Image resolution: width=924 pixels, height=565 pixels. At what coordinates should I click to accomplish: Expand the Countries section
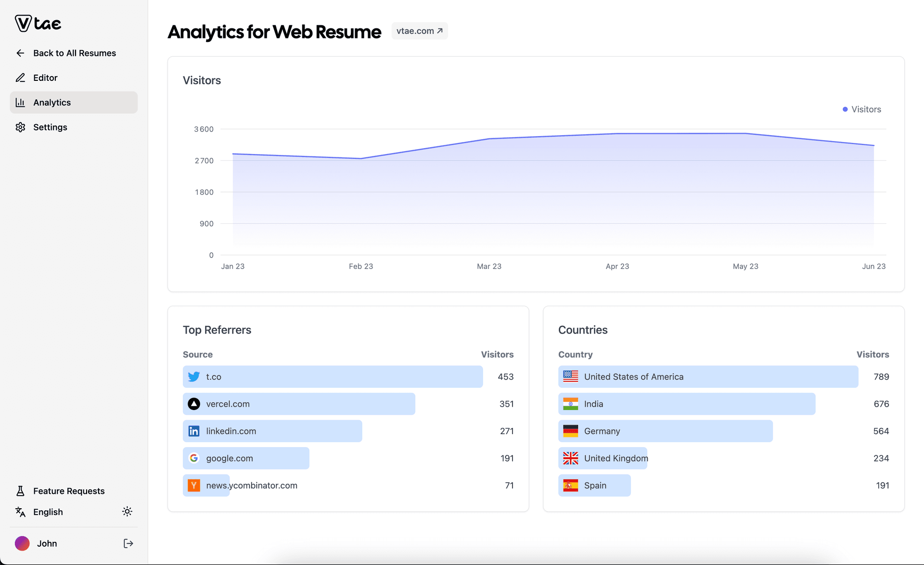(583, 329)
